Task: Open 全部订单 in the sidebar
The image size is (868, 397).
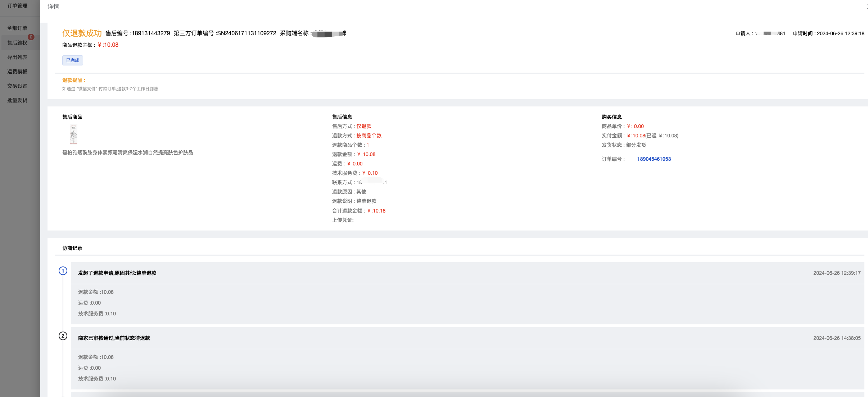Action: pyautogui.click(x=17, y=28)
